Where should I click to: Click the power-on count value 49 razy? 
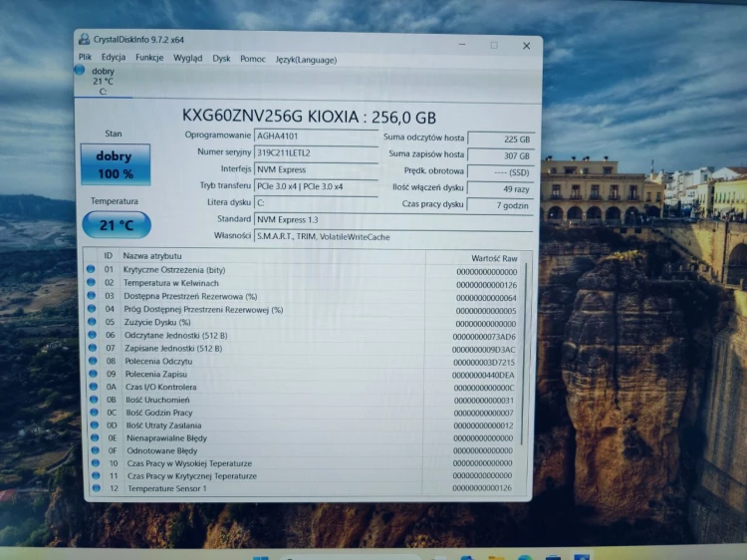pyautogui.click(x=500, y=189)
